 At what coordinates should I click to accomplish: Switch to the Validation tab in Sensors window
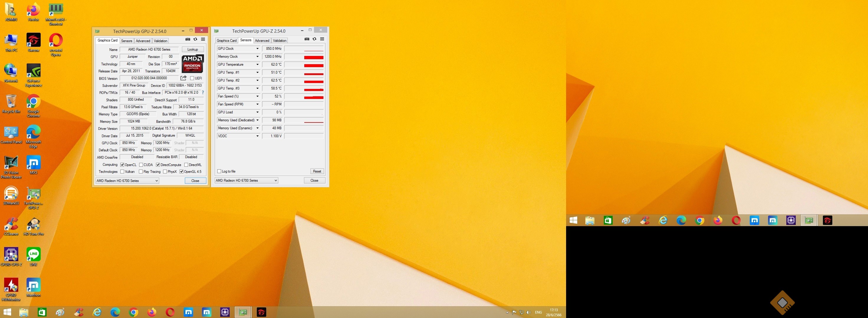pyautogui.click(x=279, y=40)
